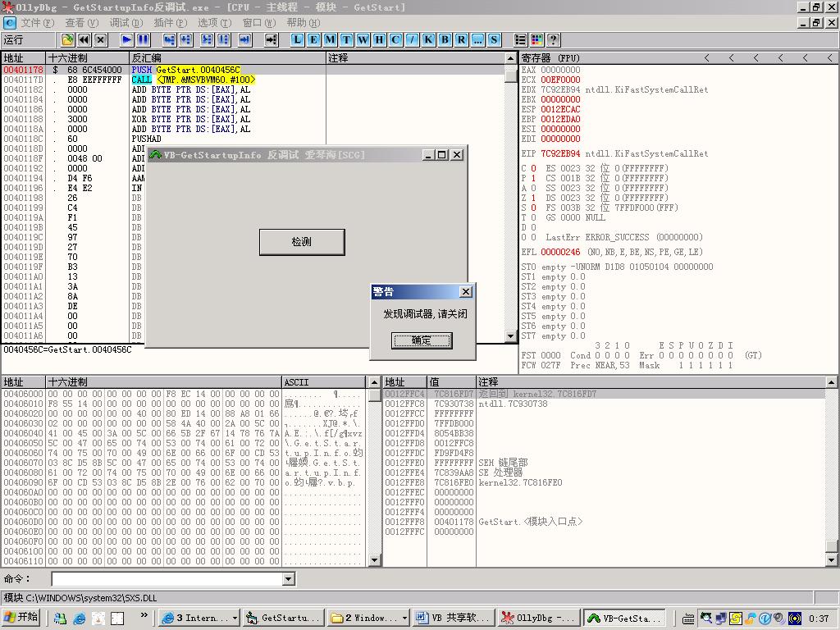Open the 插件(P) menu

click(x=171, y=22)
